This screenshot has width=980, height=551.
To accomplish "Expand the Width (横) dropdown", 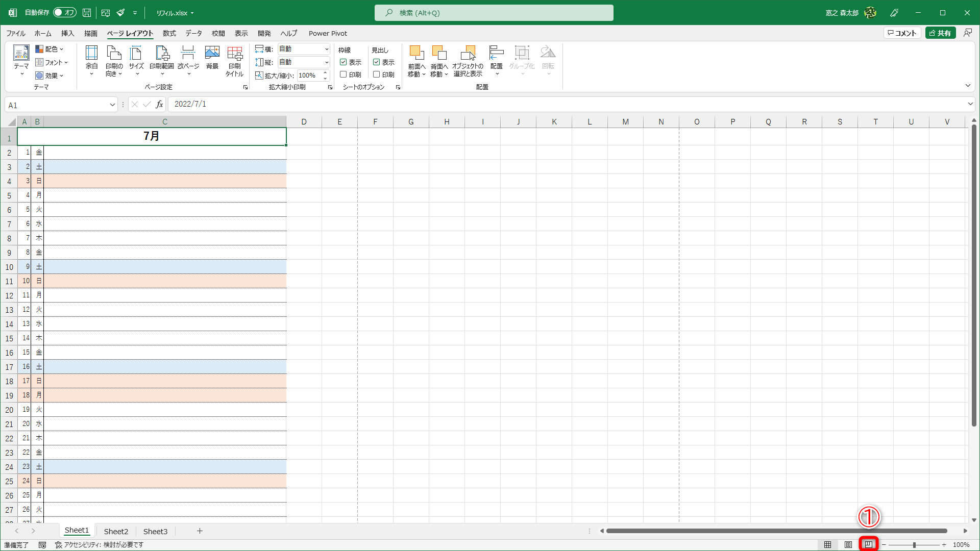I will pyautogui.click(x=327, y=49).
